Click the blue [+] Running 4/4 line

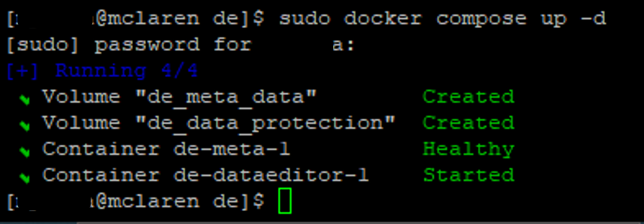tap(102, 71)
